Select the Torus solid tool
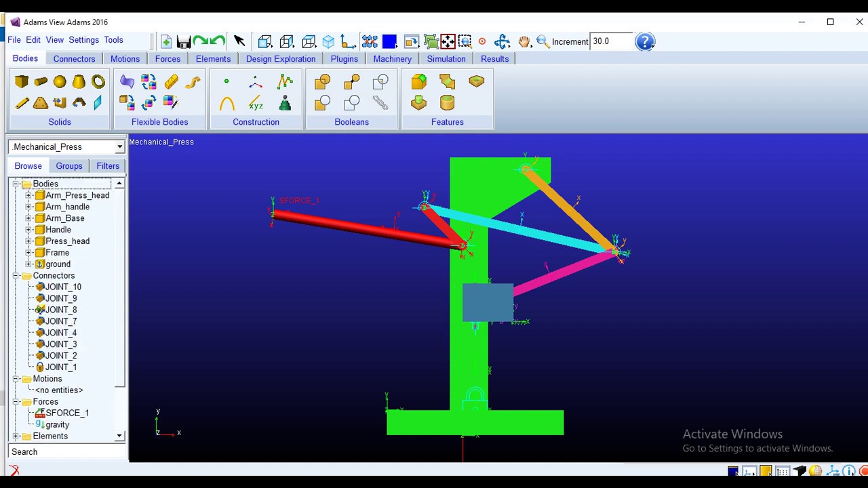Viewport: 868px width, 488px height. coord(98,82)
